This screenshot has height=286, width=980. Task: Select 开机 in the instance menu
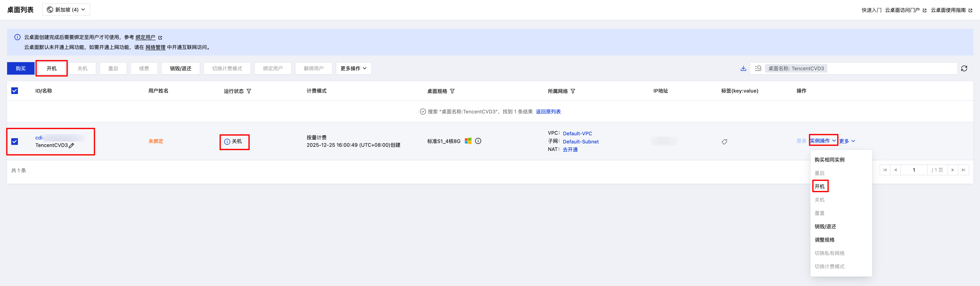point(819,186)
